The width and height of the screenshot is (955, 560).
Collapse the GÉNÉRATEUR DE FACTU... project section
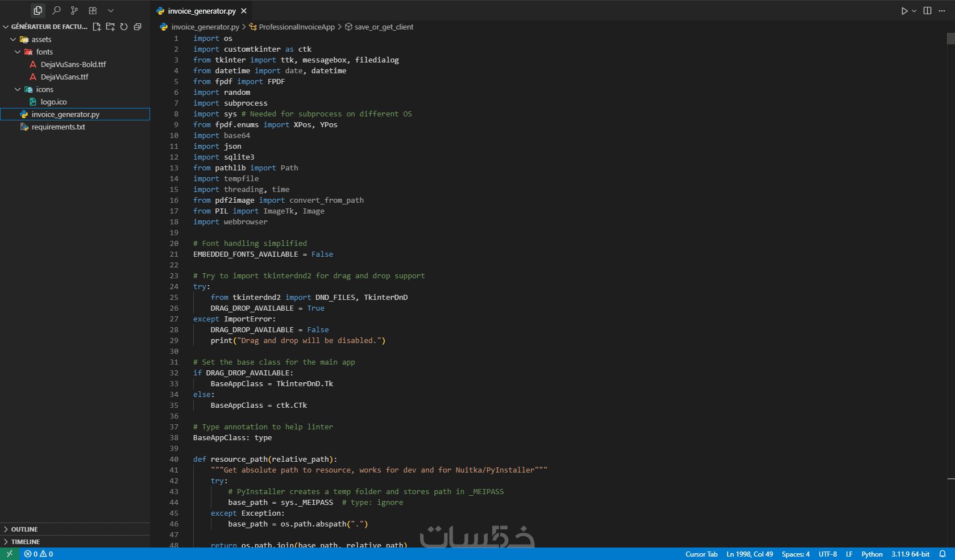(x=45, y=27)
